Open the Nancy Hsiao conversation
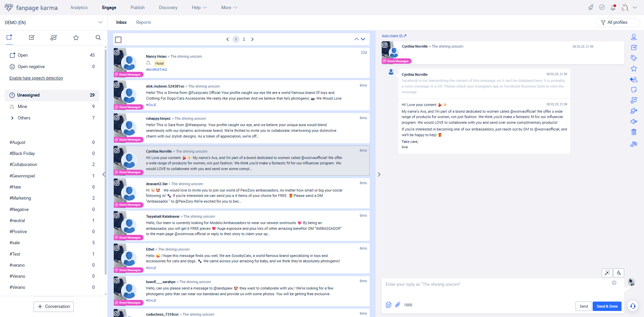 pos(241,63)
